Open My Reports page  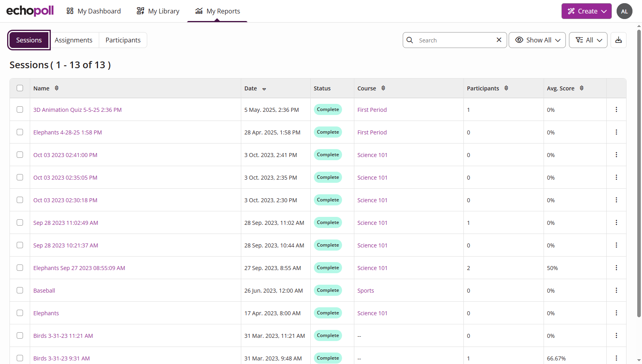[217, 11]
